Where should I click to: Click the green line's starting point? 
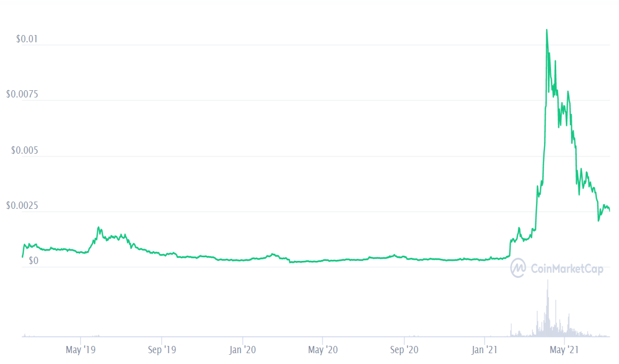22,256
